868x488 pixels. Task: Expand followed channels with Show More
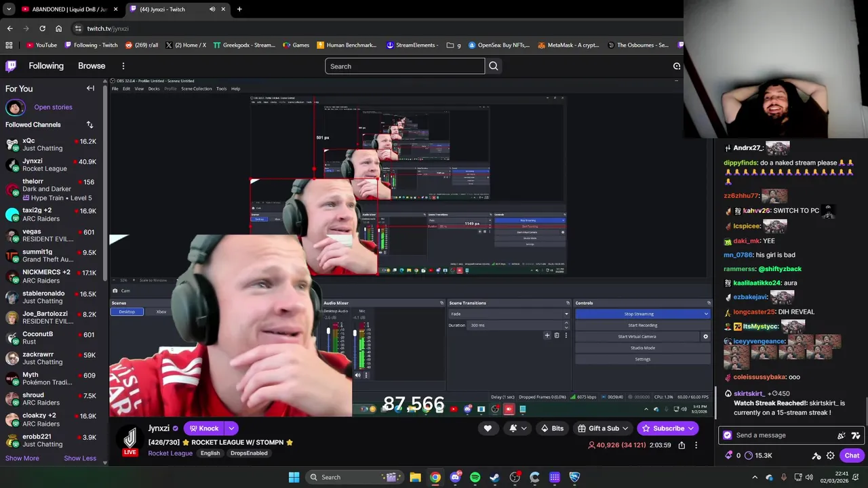22,458
